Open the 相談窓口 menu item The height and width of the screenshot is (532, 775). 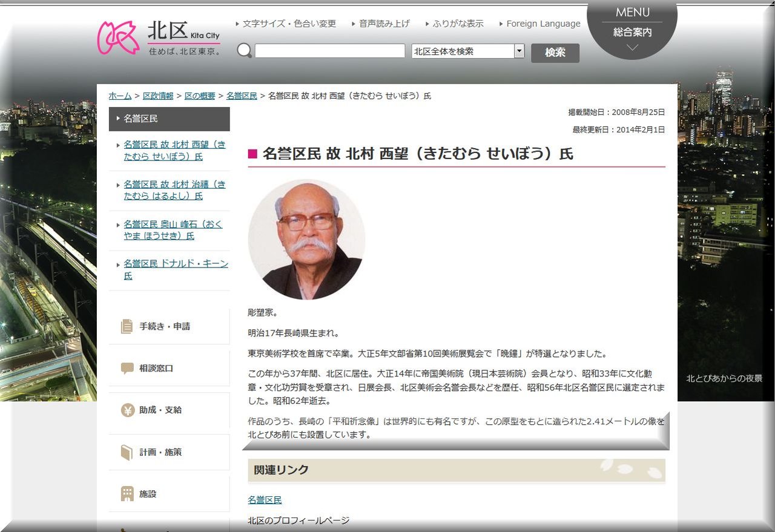[170, 368]
